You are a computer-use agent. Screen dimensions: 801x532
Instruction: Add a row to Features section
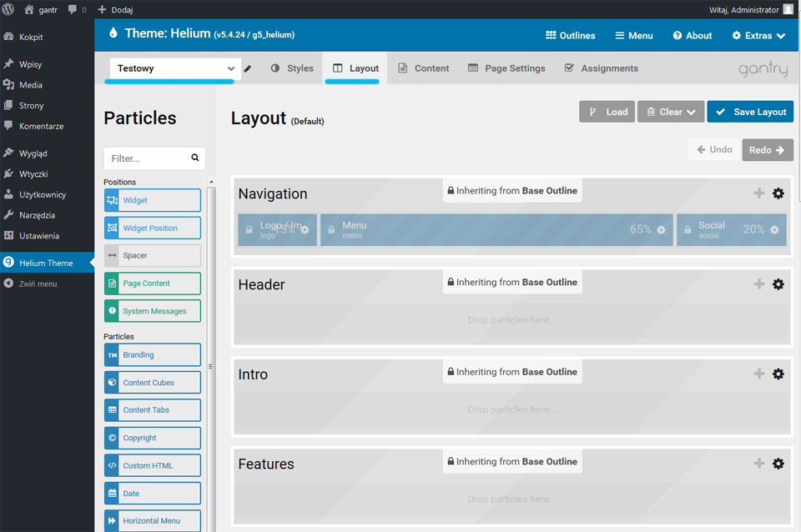tap(759, 463)
